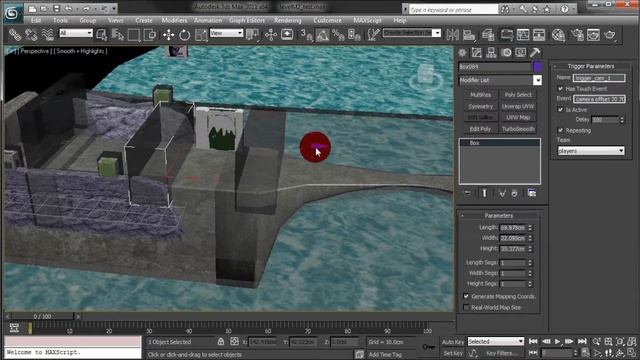Open the Select by Name dialog

(118, 35)
